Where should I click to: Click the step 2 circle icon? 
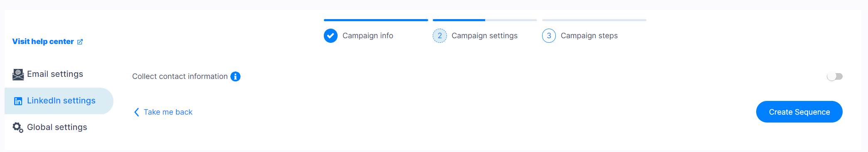[x=440, y=36]
